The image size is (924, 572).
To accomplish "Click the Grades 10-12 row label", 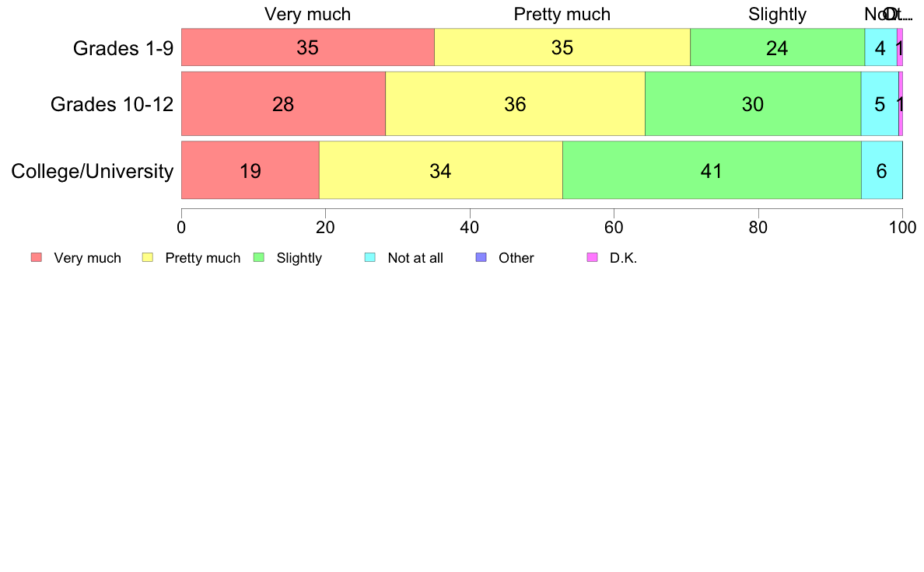I will [x=112, y=104].
